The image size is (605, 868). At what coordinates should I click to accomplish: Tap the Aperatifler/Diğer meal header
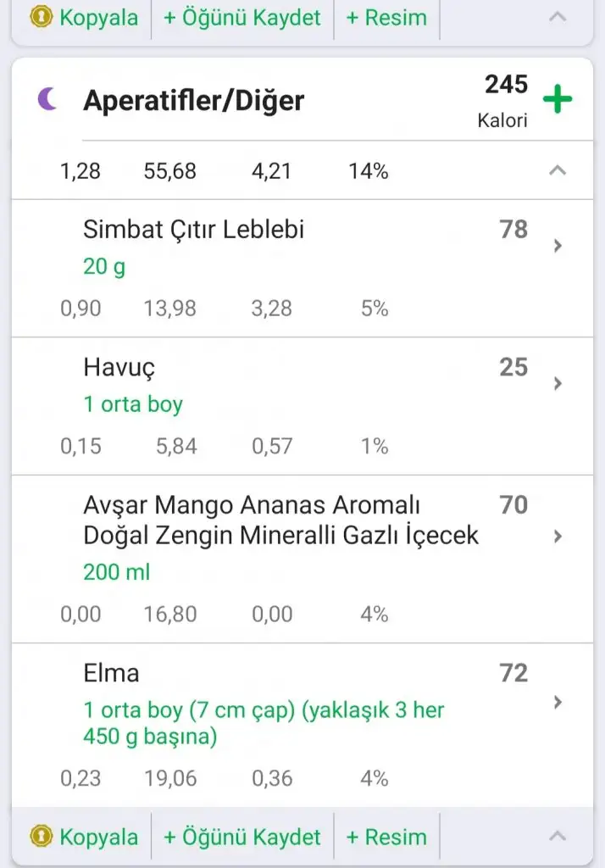[x=193, y=101]
